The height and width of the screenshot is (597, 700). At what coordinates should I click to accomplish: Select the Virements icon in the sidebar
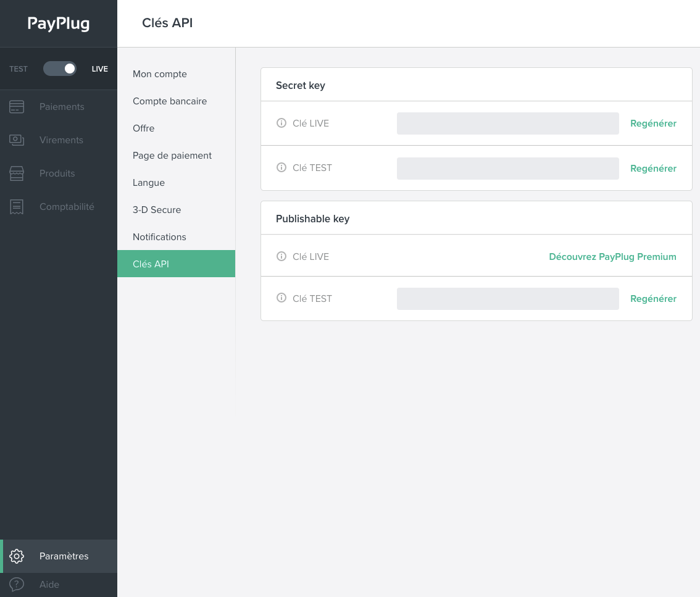[16, 140]
